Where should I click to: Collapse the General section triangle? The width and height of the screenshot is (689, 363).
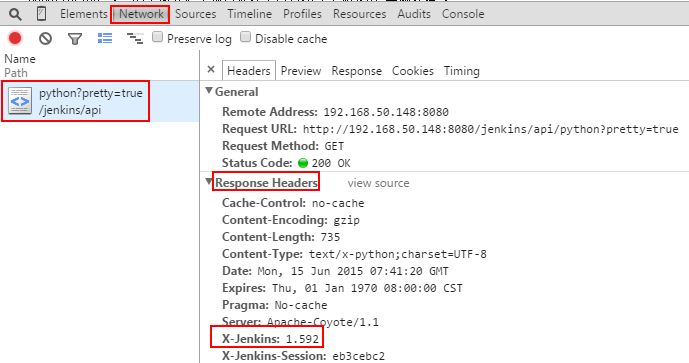coord(209,91)
